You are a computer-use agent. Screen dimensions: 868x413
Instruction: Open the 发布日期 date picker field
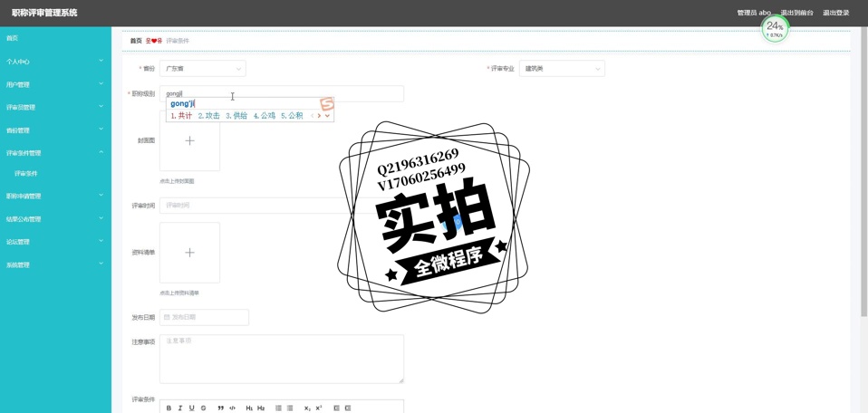204,317
